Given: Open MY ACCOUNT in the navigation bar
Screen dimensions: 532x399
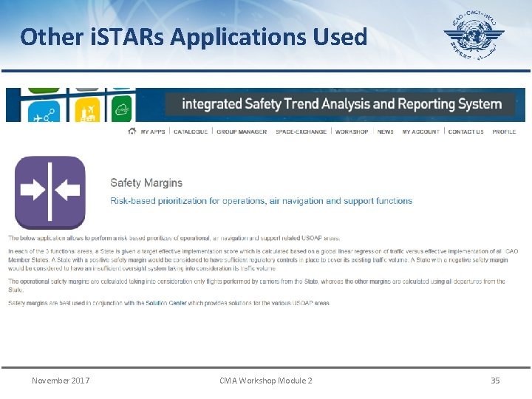Looking at the screenshot, I should click(420, 132).
